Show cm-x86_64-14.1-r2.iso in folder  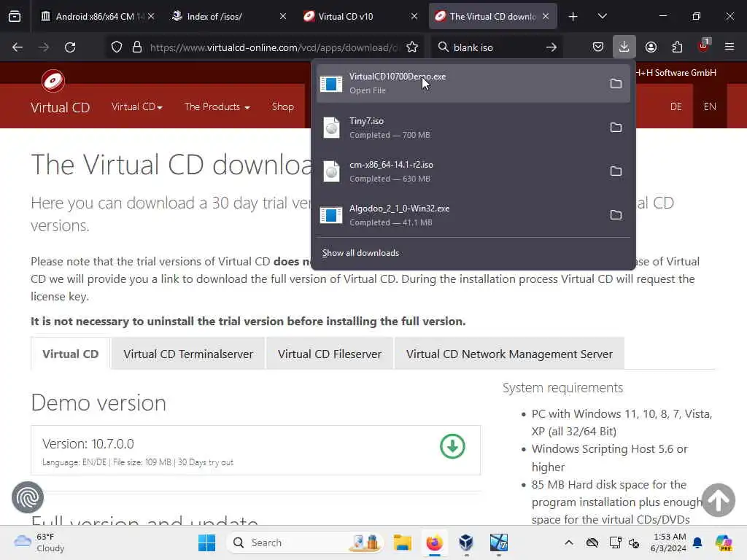click(x=616, y=171)
